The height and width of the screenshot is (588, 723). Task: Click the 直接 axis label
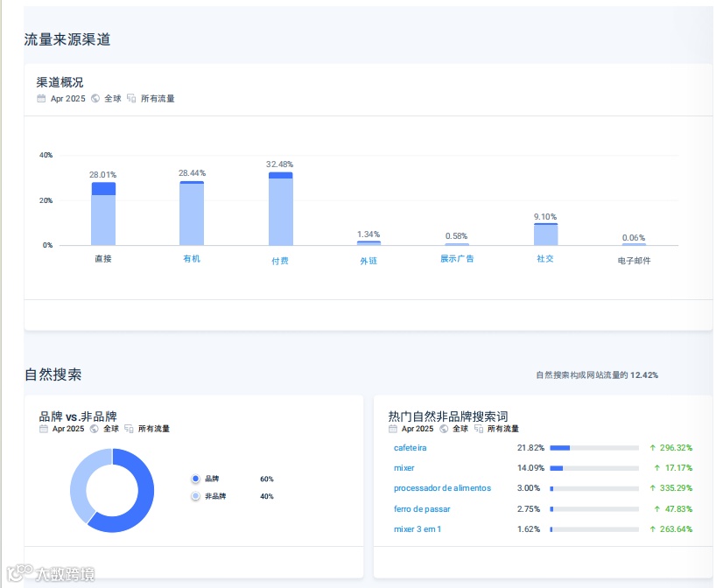click(x=103, y=258)
